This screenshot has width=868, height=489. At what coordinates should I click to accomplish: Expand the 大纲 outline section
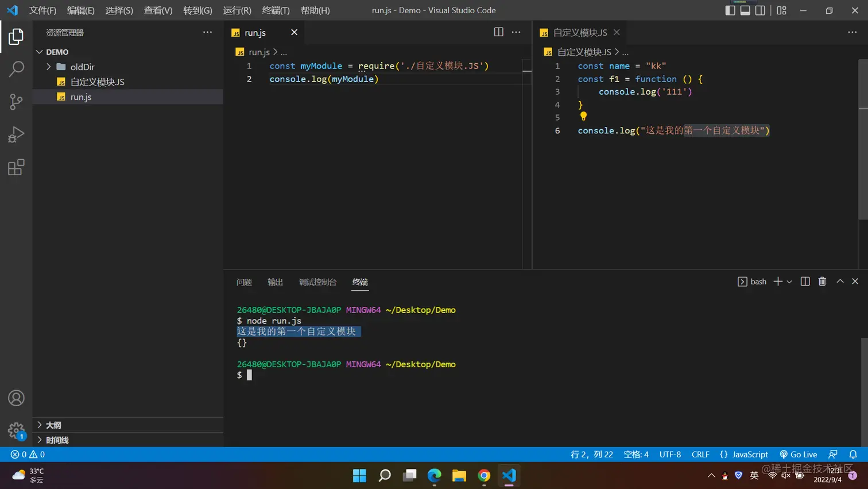[53, 425]
